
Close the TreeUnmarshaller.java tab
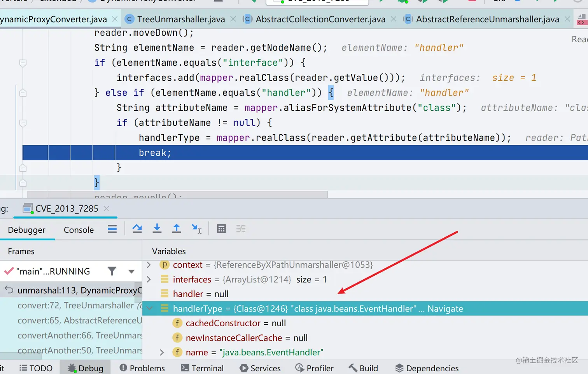(233, 19)
